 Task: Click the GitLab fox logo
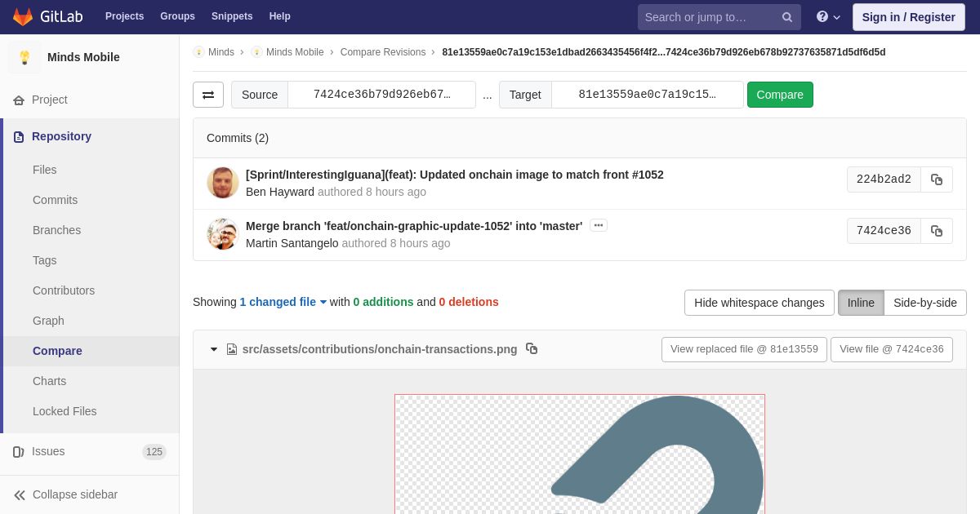tap(23, 16)
